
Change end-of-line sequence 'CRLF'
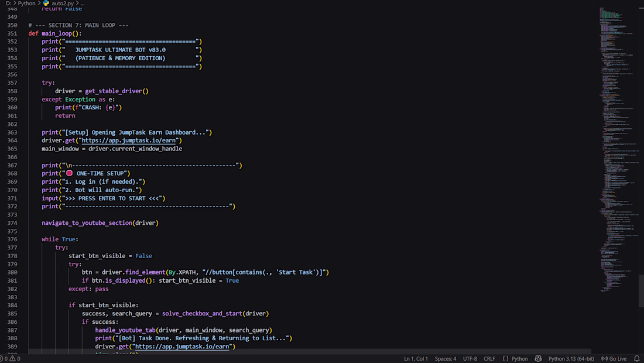point(489,358)
